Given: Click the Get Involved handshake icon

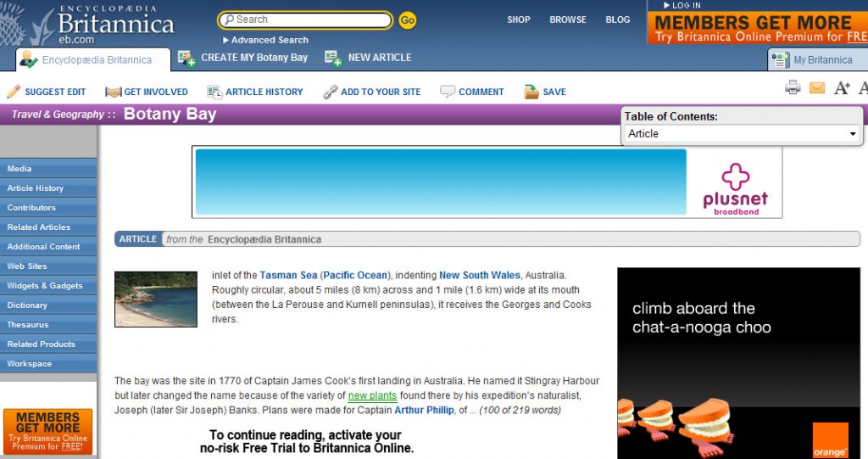Looking at the screenshot, I should [x=113, y=92].
